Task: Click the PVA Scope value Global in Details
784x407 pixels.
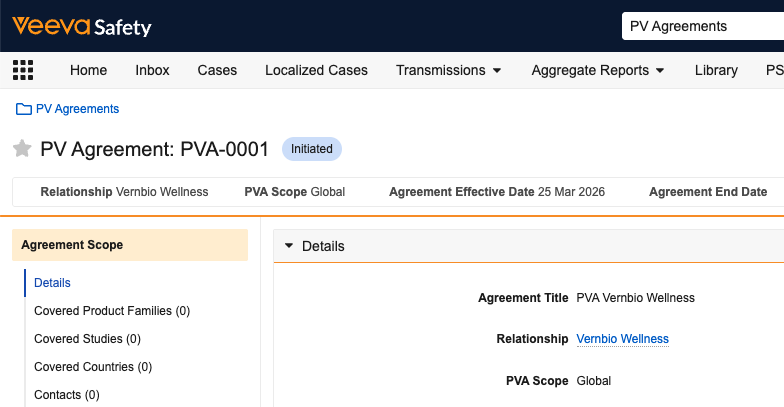Action: (594, 381)
